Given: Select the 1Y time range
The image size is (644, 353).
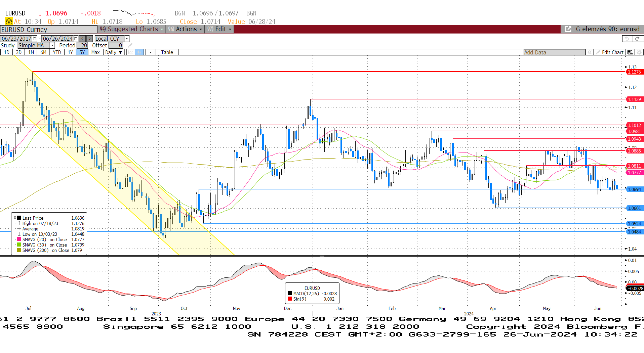Looking at the screenshot, I should [x=70, y=52].
